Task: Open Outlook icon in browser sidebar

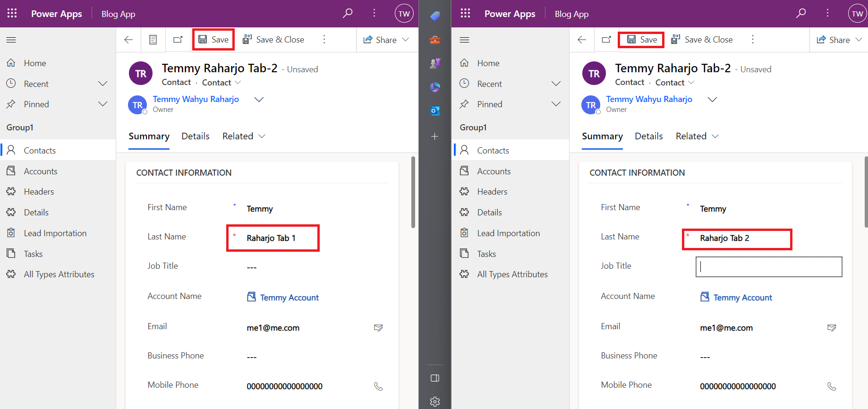Action: 435,111
